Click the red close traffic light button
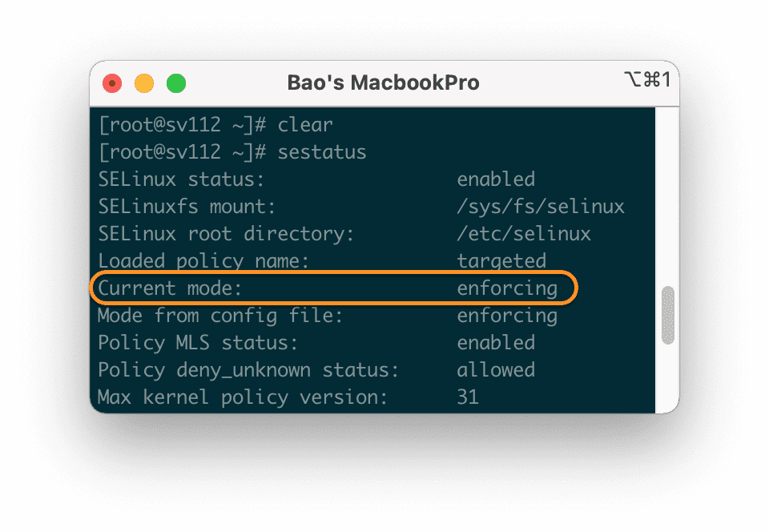The width and height of the screenshot is (769, 532). [x=112, y=83]
